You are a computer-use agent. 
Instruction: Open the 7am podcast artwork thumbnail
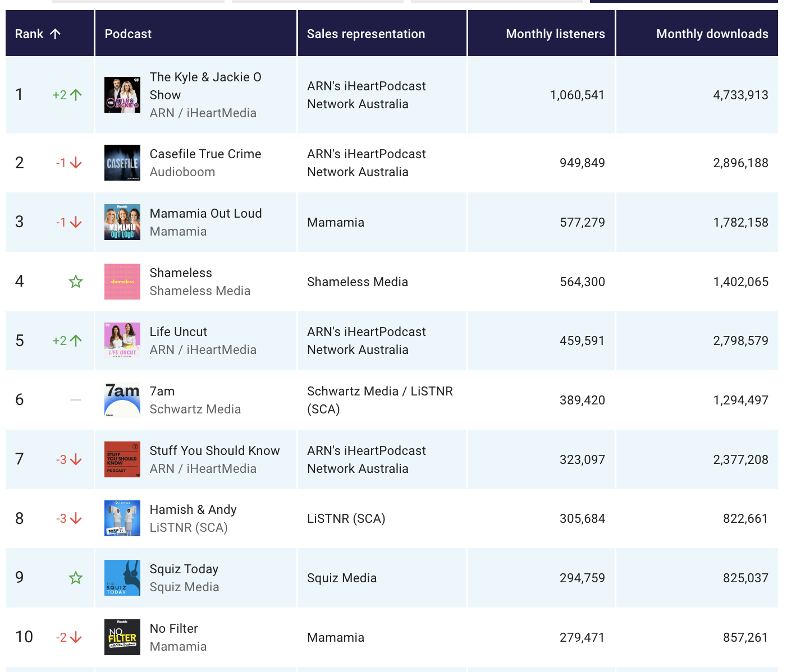tap(122, 400)
